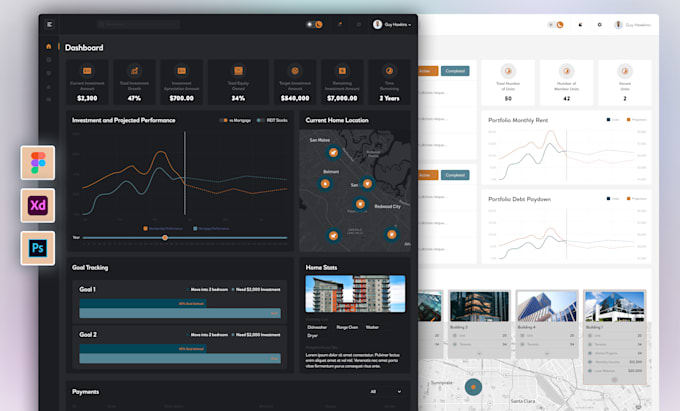Open the Payments All filter dropdown

tap(386, 391)
